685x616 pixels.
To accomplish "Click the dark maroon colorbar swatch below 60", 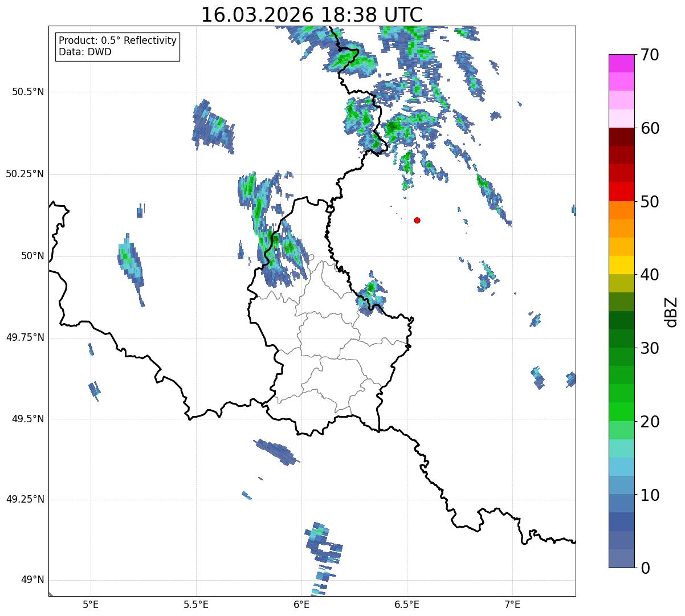I will coord(621,137).
